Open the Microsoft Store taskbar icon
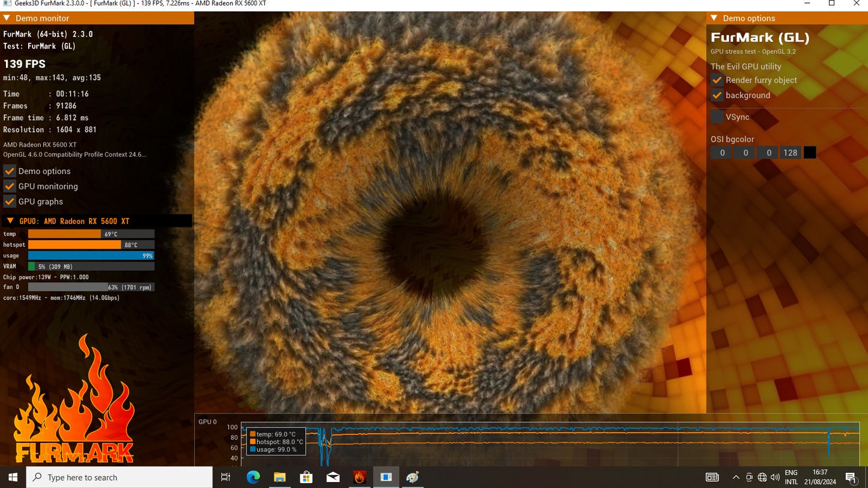The width and height of the screenshot is (868, 488). tap(306, 477)
